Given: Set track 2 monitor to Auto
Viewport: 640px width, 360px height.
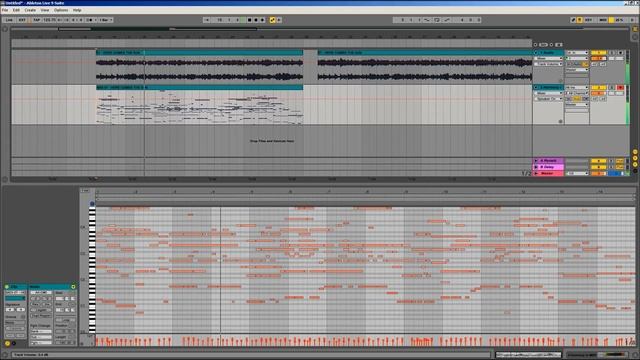Looking at the screenshot, I should coord(577,99).
